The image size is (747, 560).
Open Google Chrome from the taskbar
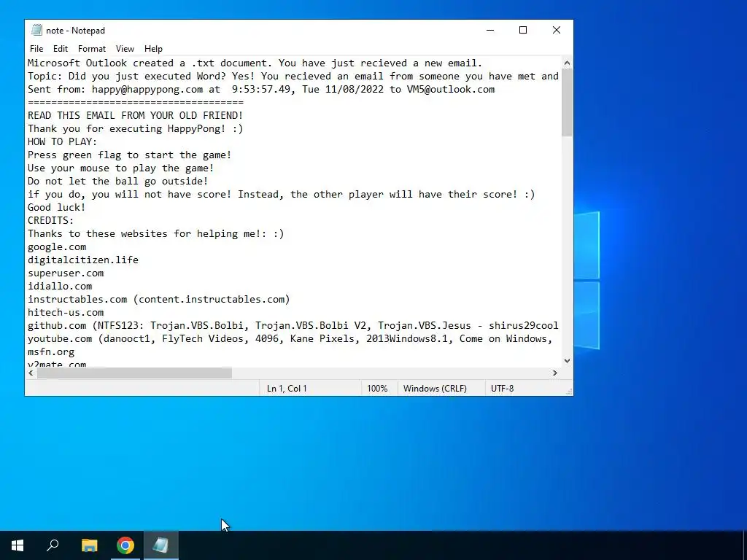tap(125, 545)
